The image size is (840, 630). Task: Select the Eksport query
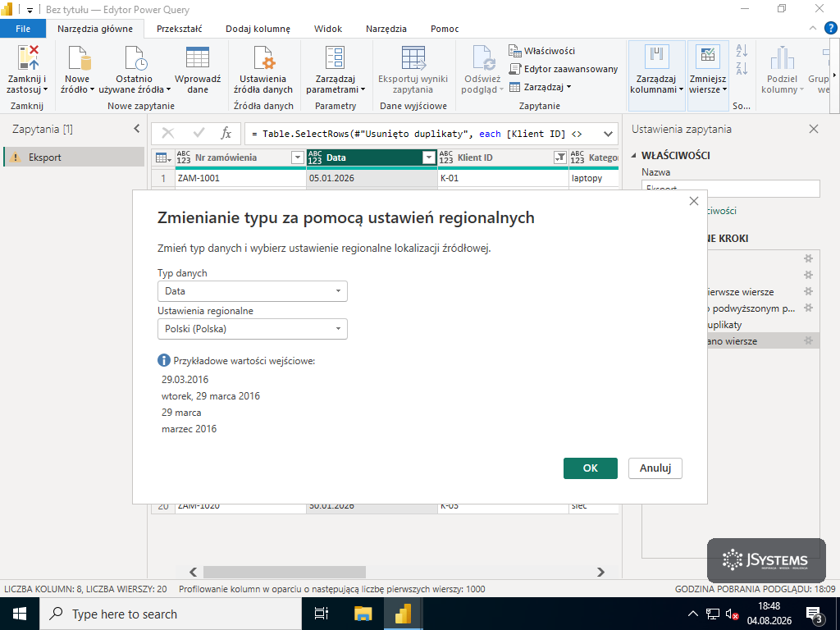pyautogui.click(x=74, y=157)
